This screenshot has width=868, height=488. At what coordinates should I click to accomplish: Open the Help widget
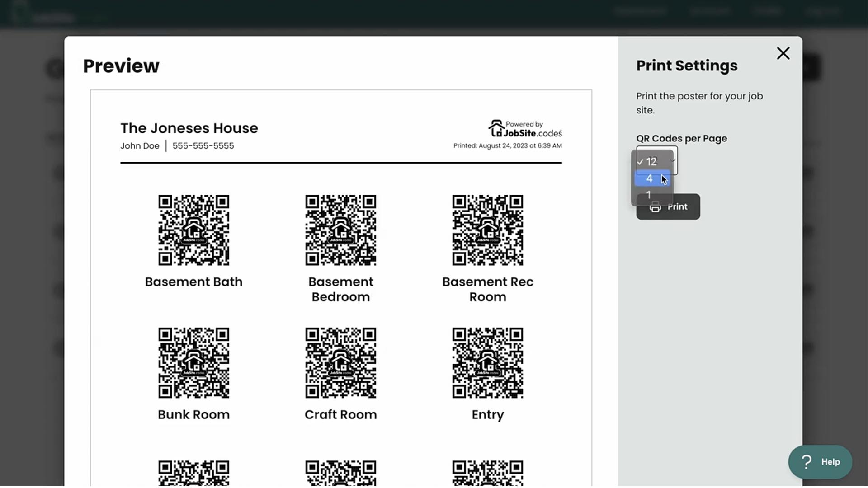[820, 462]
